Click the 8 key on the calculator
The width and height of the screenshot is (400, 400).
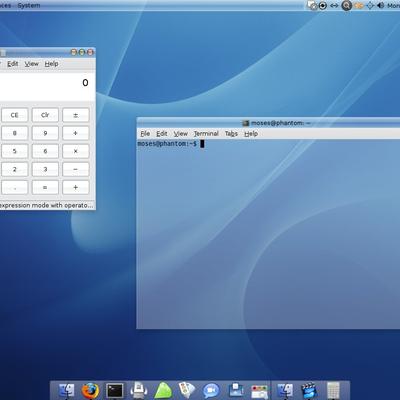point(14,133)
